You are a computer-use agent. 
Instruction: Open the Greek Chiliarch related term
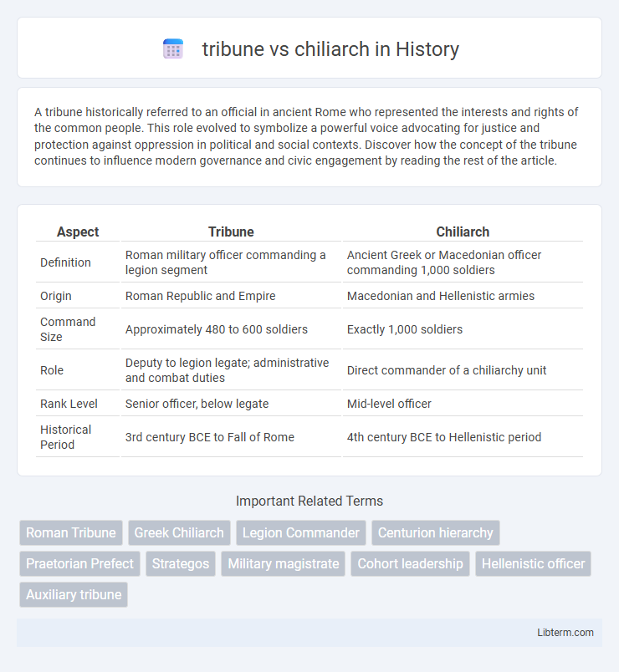point(179,532)
